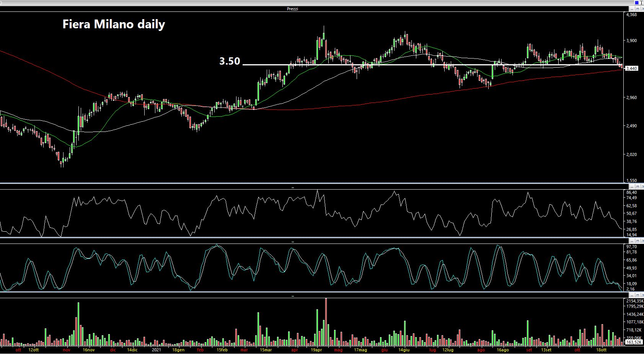Viewport: 644px width, 354px height.
Task: Click the apr month label
Action: pyautogui.click(x=294, y=350)
